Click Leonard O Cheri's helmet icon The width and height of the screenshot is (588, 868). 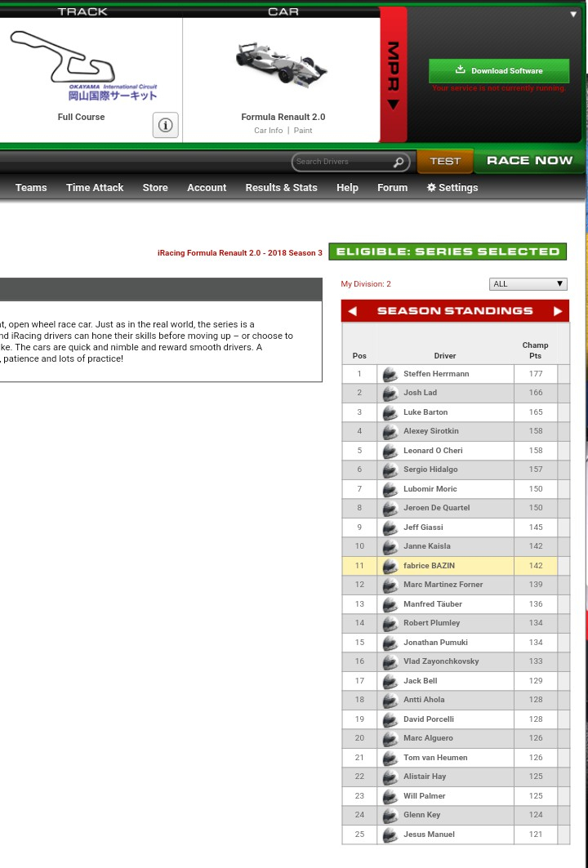click(x=390, y=451)
